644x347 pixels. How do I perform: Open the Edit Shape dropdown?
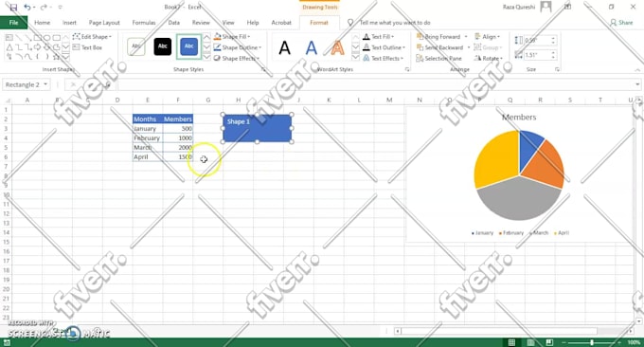pyautogui.click(x=92, y=37)
